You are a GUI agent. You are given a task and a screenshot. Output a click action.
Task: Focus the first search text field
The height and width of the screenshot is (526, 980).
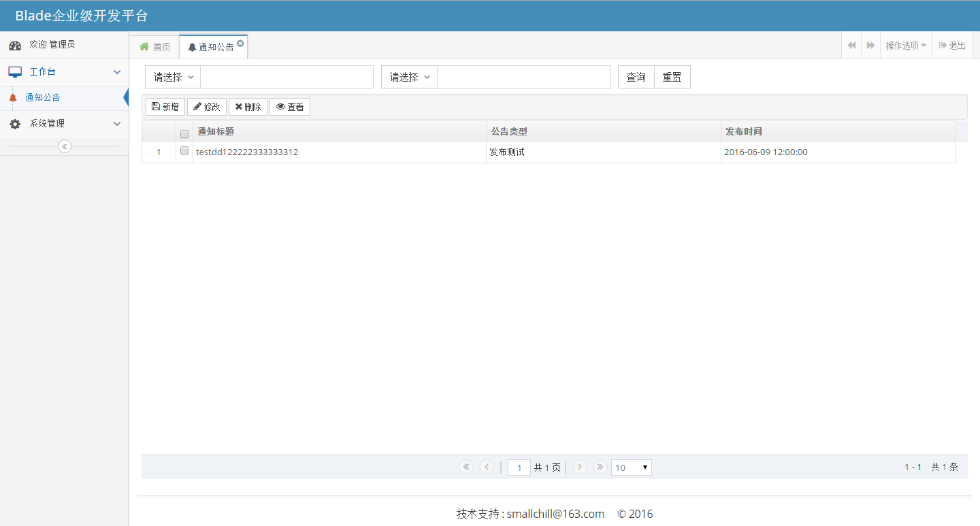[x=287, y=77]
